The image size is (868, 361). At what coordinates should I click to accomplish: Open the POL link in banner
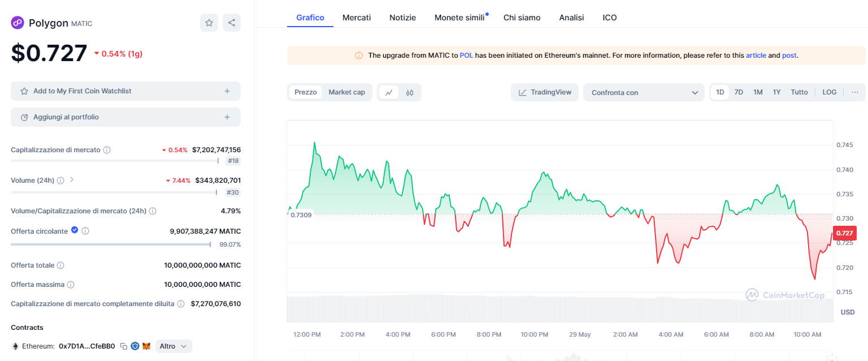466,55
